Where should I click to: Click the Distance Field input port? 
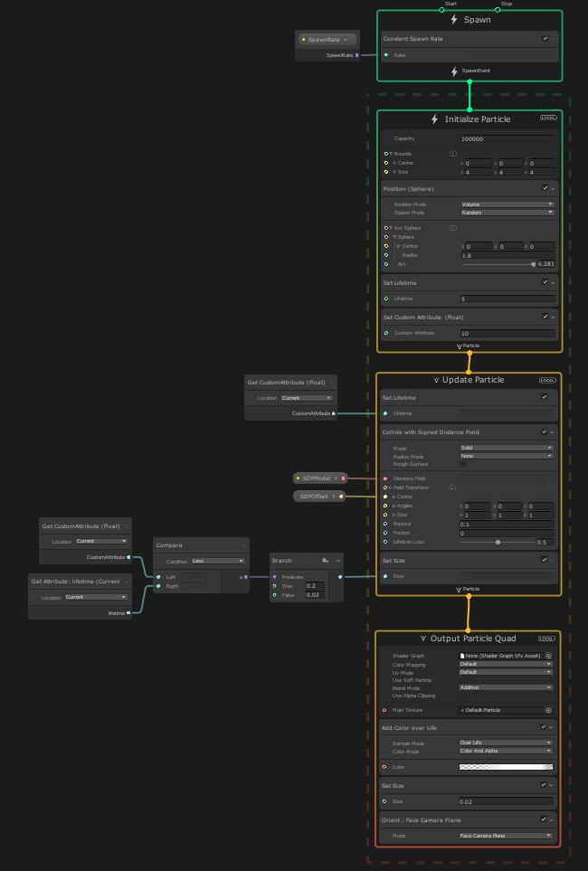point(385,478)
